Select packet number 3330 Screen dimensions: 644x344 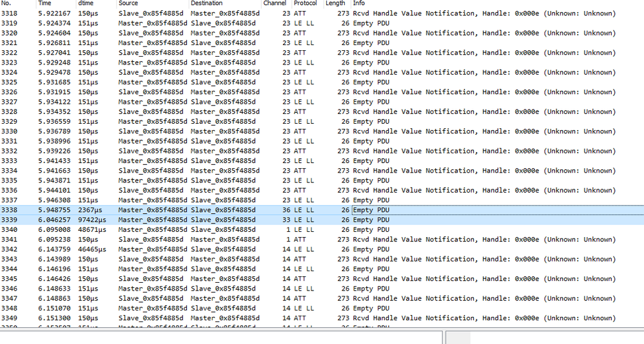[9, 132]
